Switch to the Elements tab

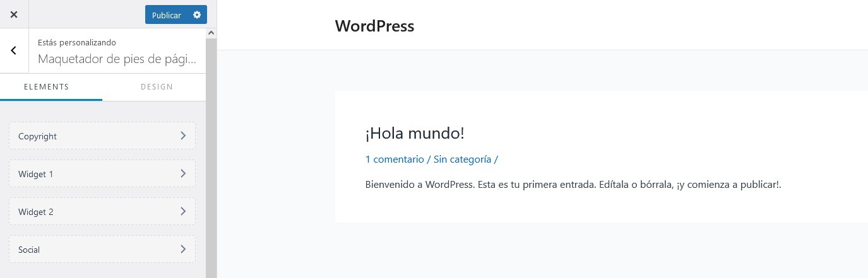pyautogui.click(x=46, y=87)
